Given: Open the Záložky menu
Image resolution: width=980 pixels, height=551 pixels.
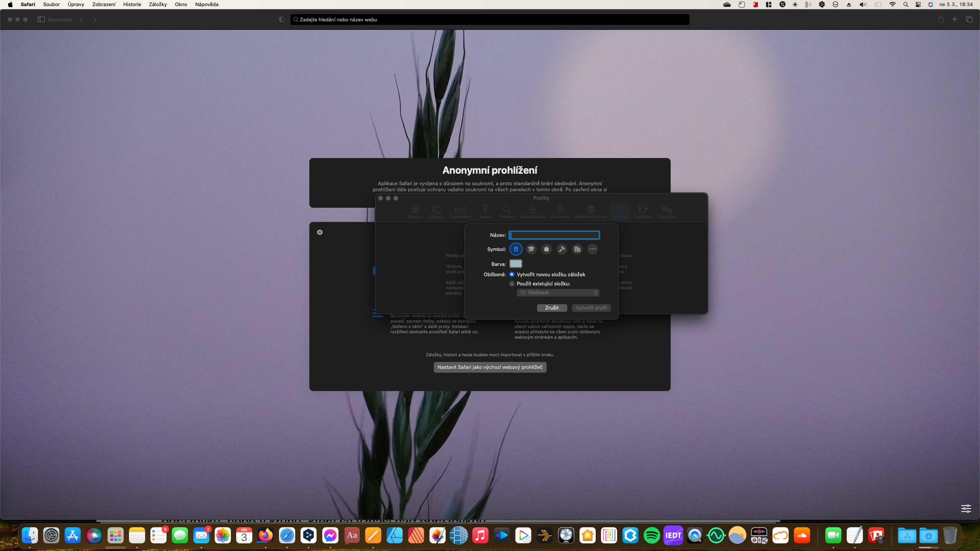Looking at the screenshot, I should 158,5.
